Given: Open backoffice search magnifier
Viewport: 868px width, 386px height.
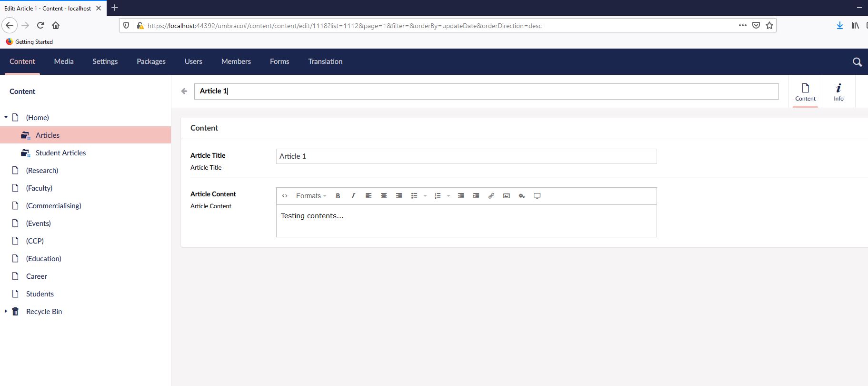Looking at the screenshot, I should [857, 62].
